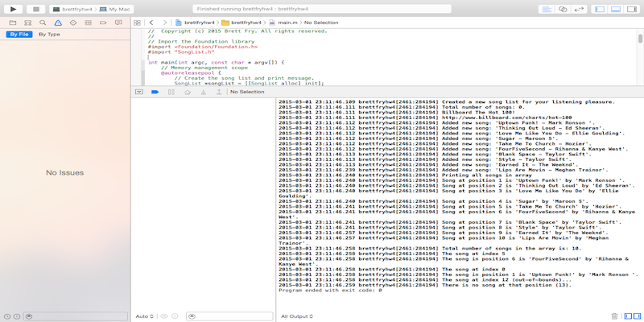The width and height of the screenshot is (644, 322).
Task: Switch issues grouping to By Type
Action: pos(49,35)
